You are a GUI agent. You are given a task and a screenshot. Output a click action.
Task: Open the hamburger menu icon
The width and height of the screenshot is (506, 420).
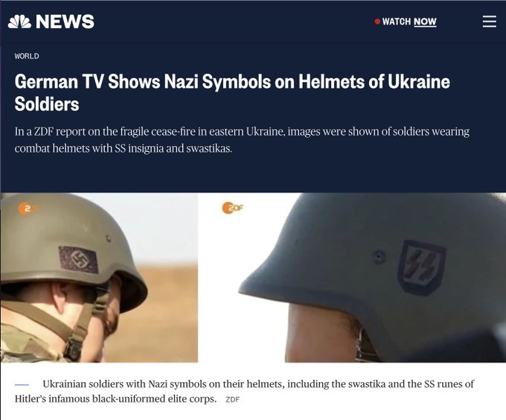489,22
